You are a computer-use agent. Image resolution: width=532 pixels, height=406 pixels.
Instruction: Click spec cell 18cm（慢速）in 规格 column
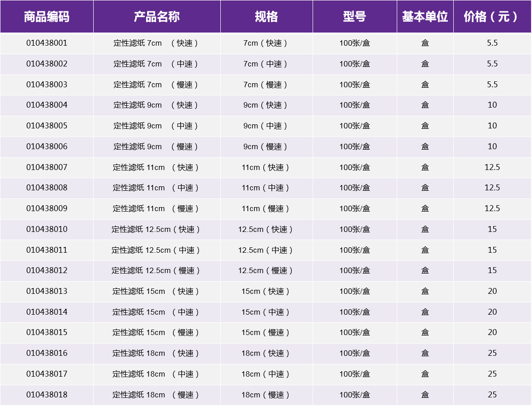266,394
